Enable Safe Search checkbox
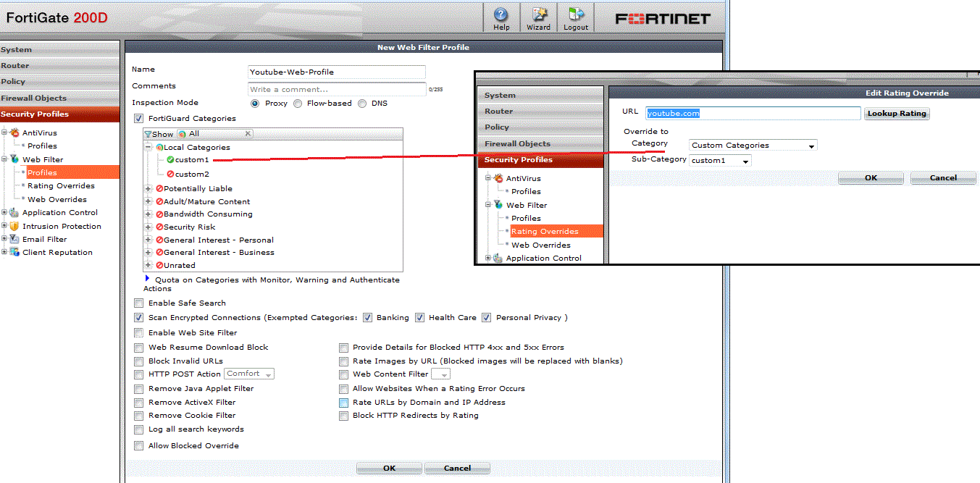The image size is (980, 483). [x=139, y=303]
